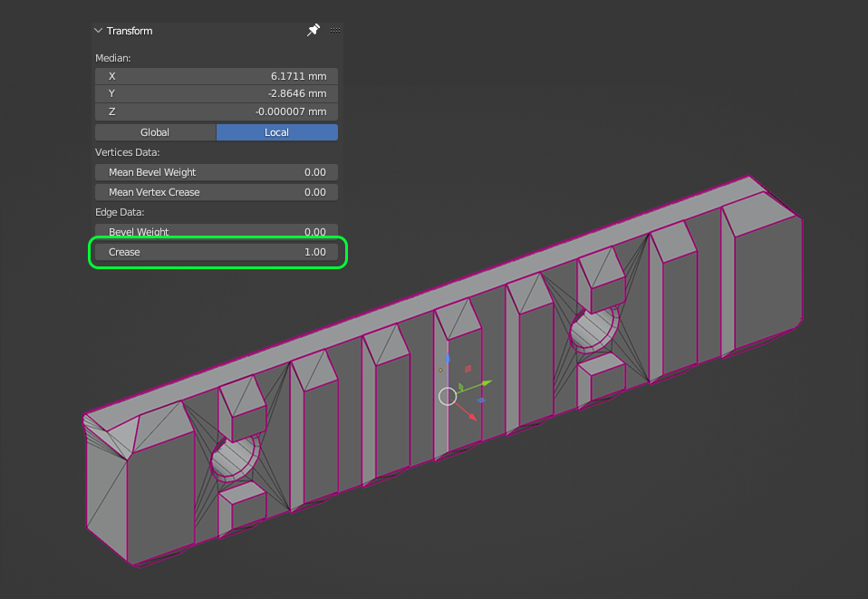Click the Median Z value field

click(x=217, y=111)
